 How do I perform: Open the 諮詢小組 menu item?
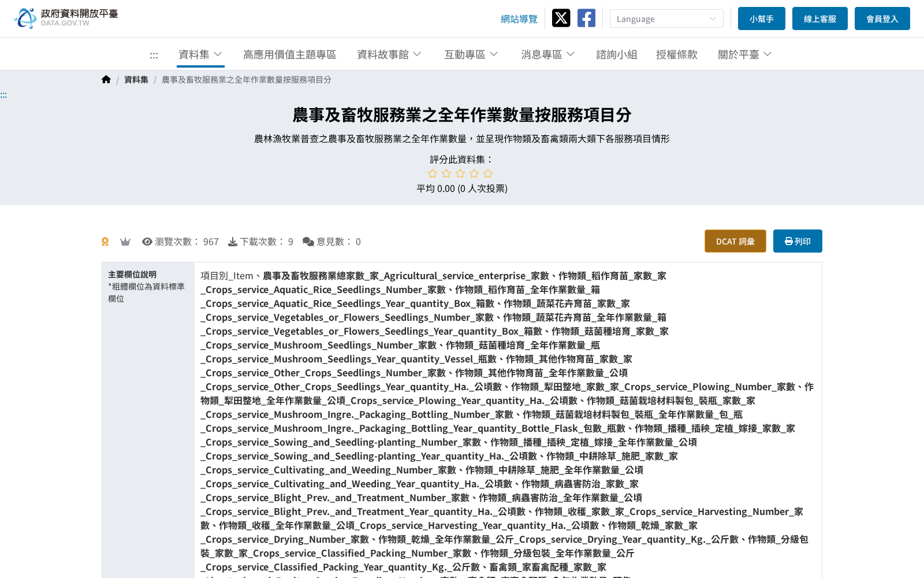(x=617, y=54)
